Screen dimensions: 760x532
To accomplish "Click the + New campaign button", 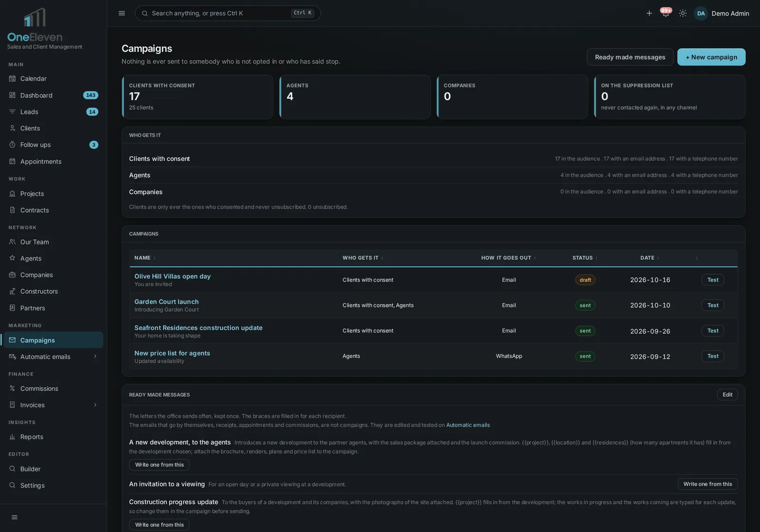I will [711, 57].
